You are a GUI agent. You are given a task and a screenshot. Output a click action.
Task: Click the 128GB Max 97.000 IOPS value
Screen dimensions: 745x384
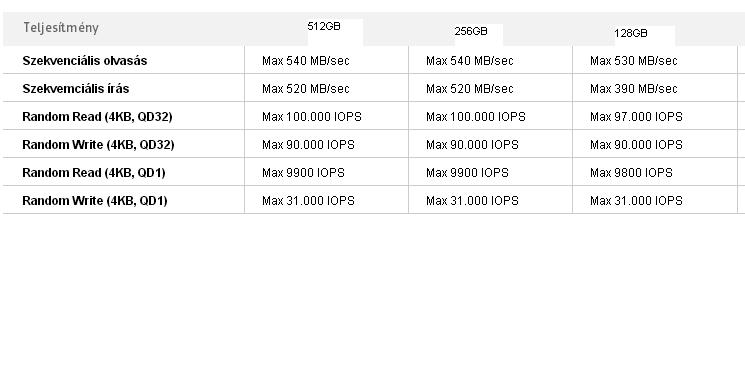636,117
